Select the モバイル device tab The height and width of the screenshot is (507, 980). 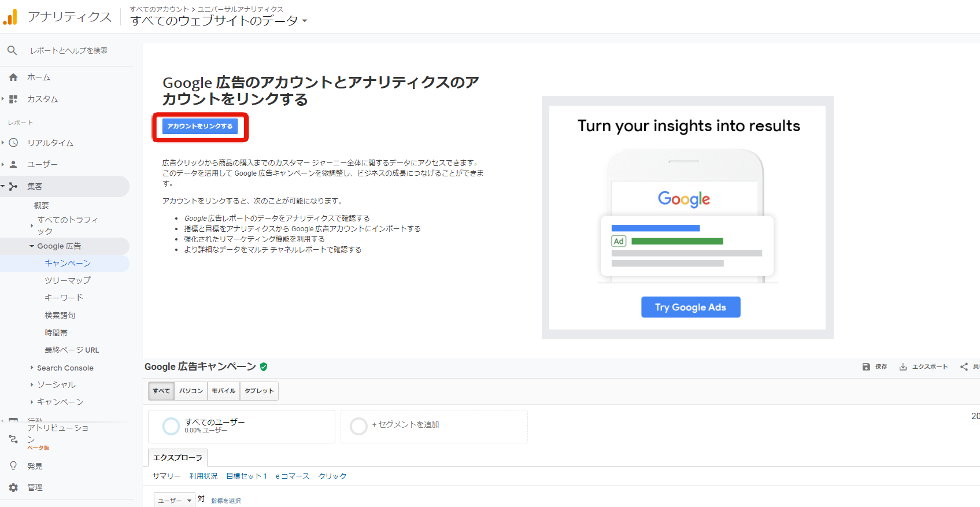pos(224,391)
